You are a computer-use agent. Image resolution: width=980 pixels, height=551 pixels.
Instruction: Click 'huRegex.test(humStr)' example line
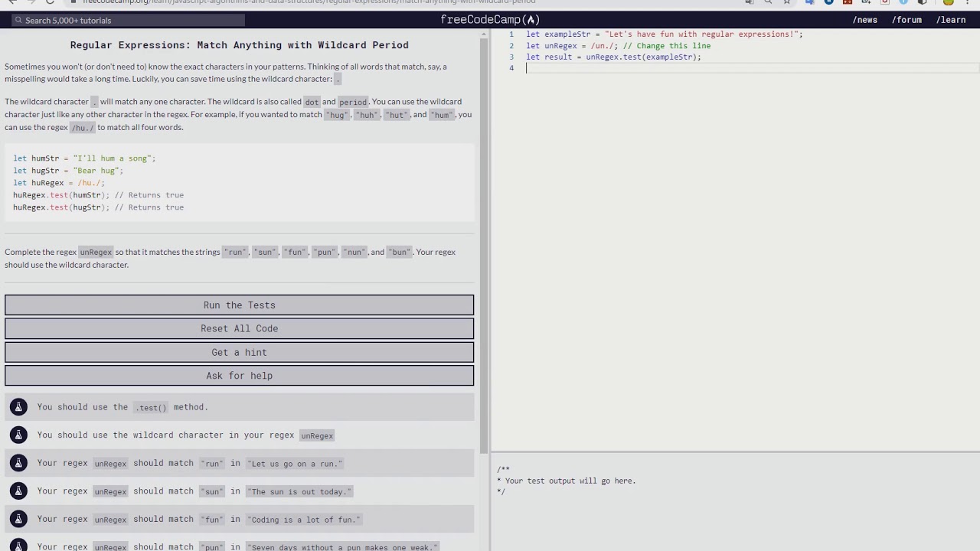tap(98, 195)
